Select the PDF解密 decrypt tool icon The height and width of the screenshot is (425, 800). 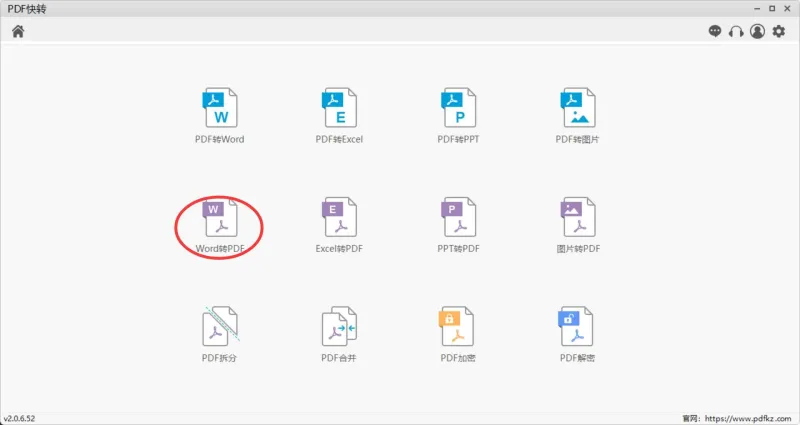point(576,327)
